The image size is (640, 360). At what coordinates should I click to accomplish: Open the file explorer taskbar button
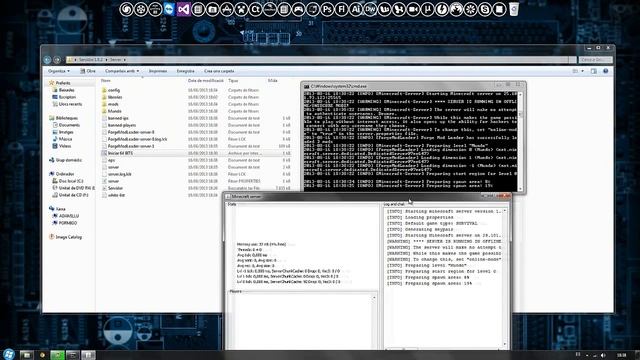27,355
